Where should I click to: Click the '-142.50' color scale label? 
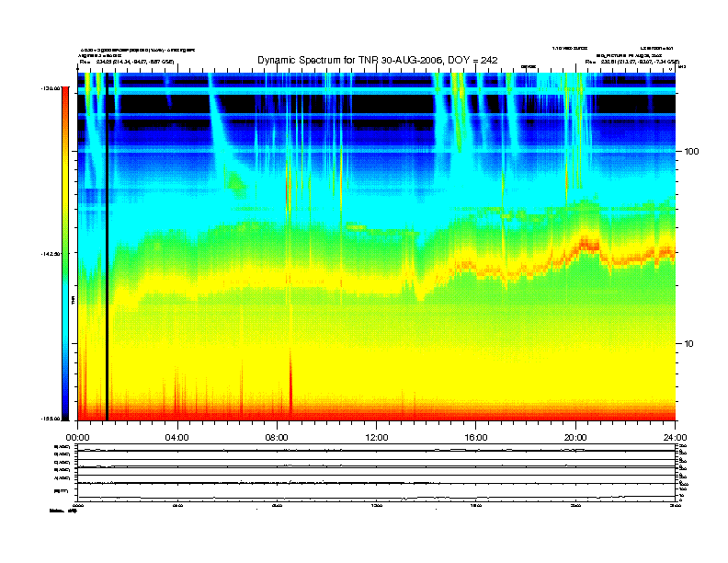pyautogui.click(x=51, y=254)
